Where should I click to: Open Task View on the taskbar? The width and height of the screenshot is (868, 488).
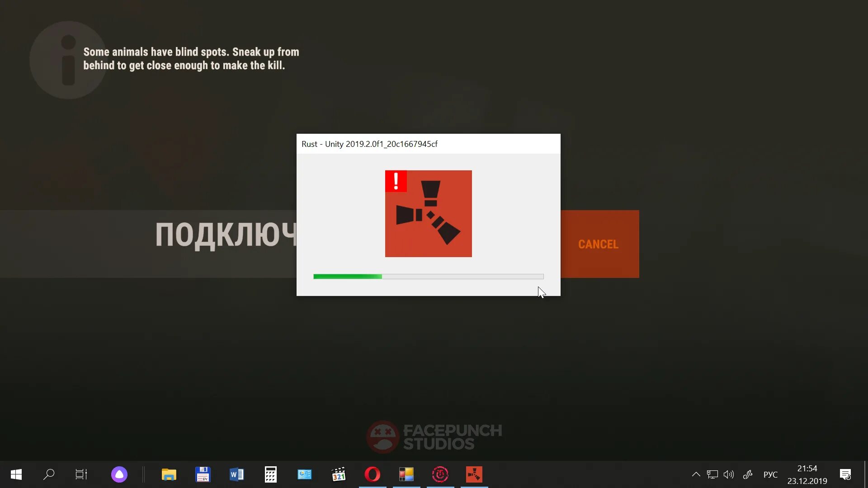click(81, 474)
